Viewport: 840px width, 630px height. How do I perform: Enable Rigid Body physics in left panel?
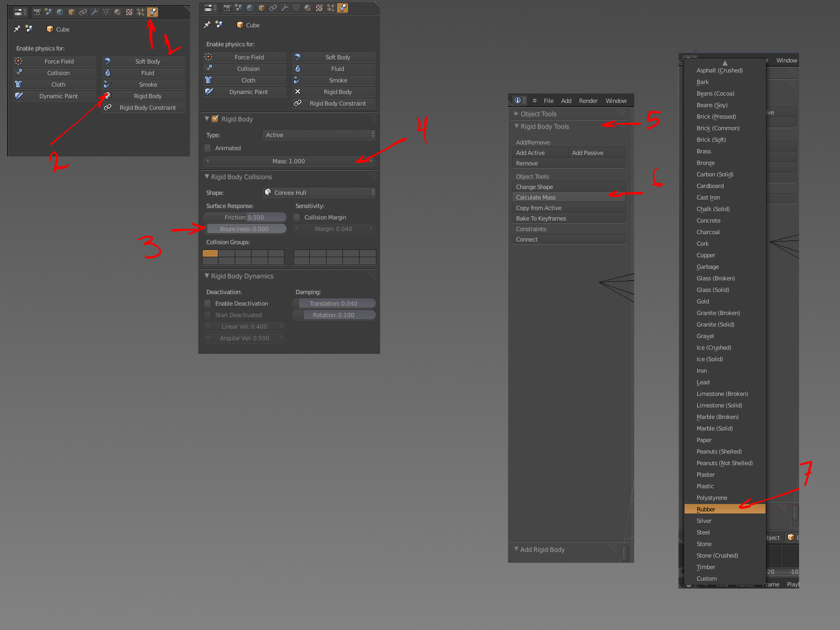pos(144,96)
